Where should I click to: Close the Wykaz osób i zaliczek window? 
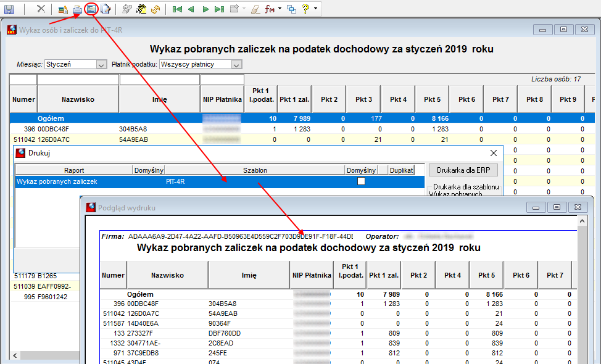(x=584, y=30)
